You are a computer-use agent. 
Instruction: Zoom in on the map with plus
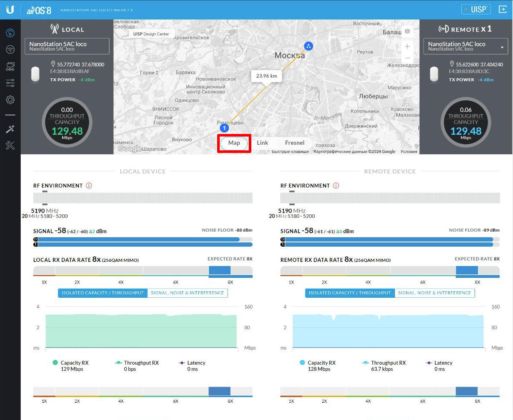[x=407, y=46]
